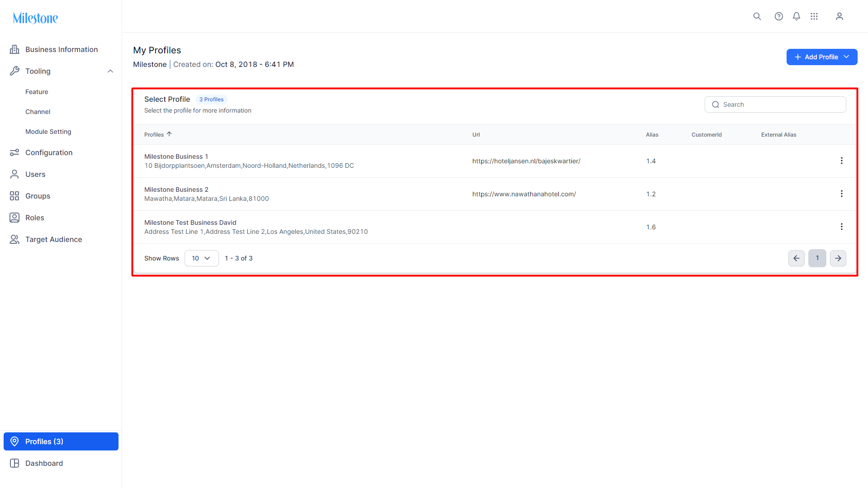Click the Groups grid icon

[14, 196]
